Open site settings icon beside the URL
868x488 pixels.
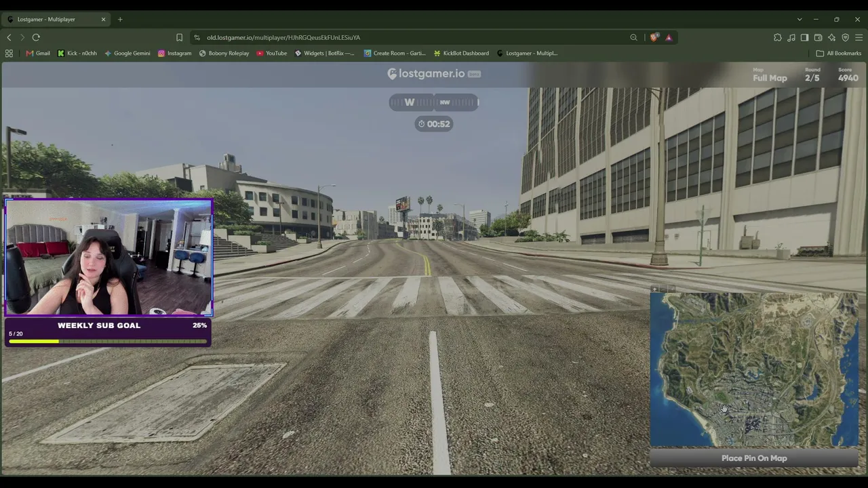point(197,37)
